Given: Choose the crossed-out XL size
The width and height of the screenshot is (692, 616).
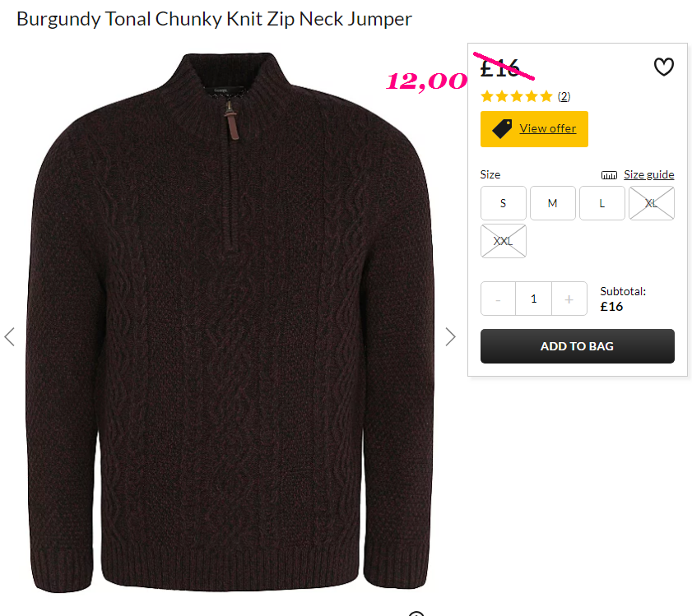Looking at the screenshot, I should [x=652, y=203].
